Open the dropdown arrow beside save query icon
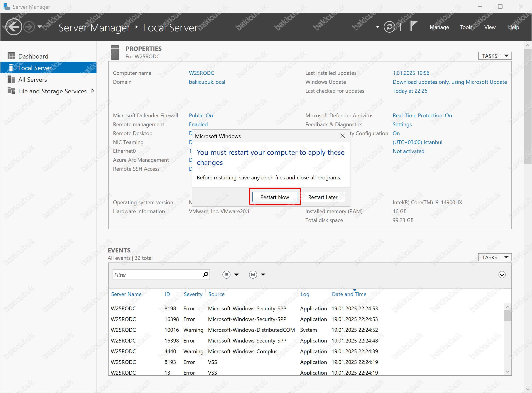The height and width of the screenshot is (393, 532). pyautogui.click(x=263, y=275)
